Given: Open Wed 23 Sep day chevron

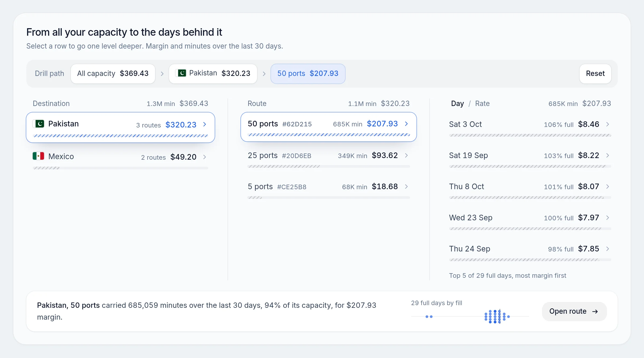Looking at the screenshot, I should click(x=608, y=218).
